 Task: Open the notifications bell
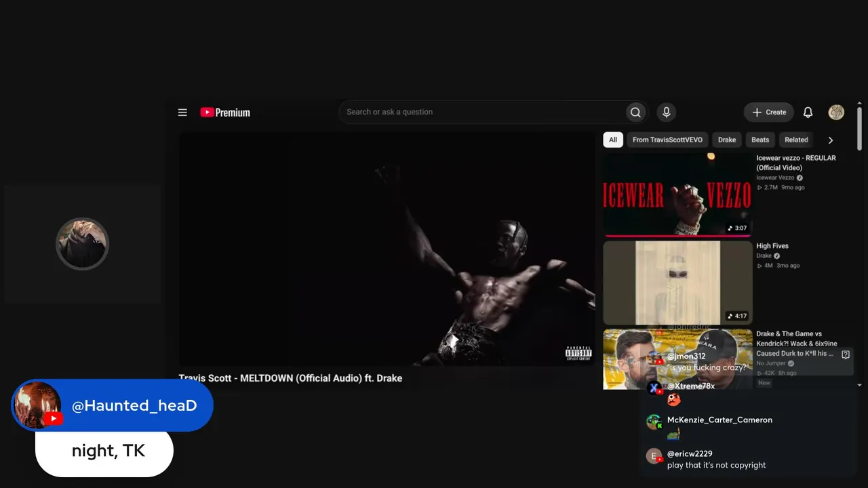[808, 113]
